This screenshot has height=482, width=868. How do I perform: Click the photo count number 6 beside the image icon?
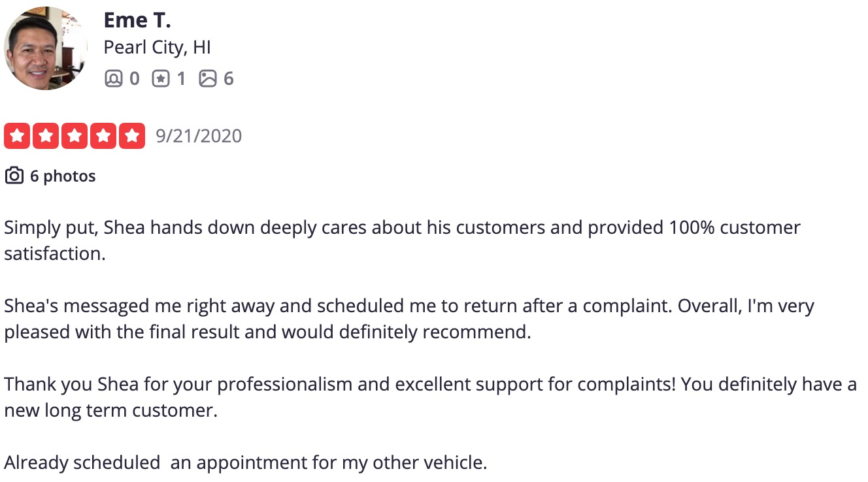pos(228,79)
